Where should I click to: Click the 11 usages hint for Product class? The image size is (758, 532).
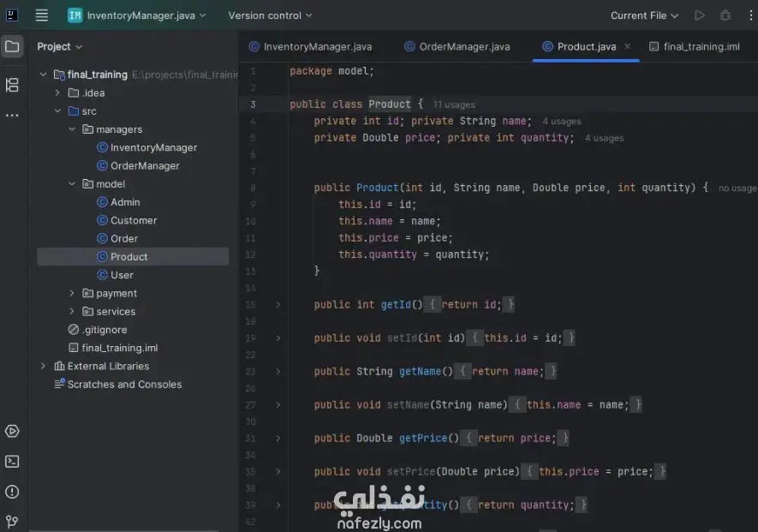[454, 105]
